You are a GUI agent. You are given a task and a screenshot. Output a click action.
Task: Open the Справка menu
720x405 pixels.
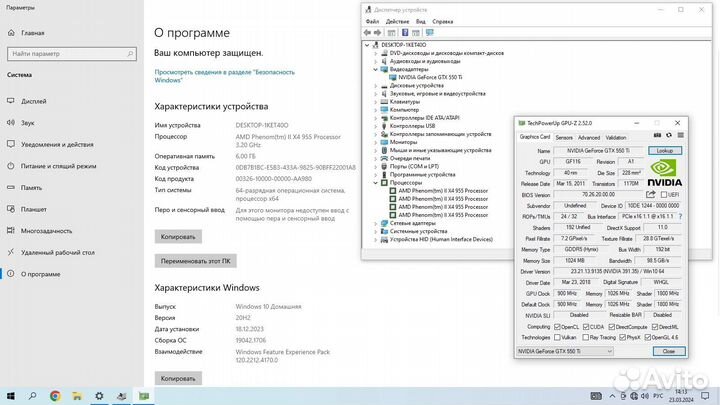coord(443,22)
